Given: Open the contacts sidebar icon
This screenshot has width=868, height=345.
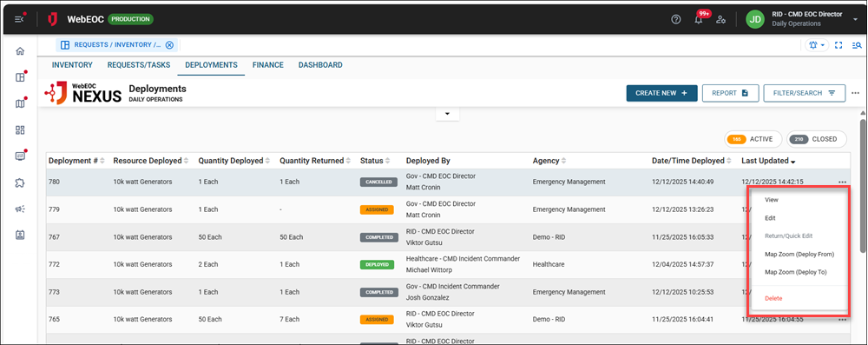Looking at the screenshot, I should [20, 235].
